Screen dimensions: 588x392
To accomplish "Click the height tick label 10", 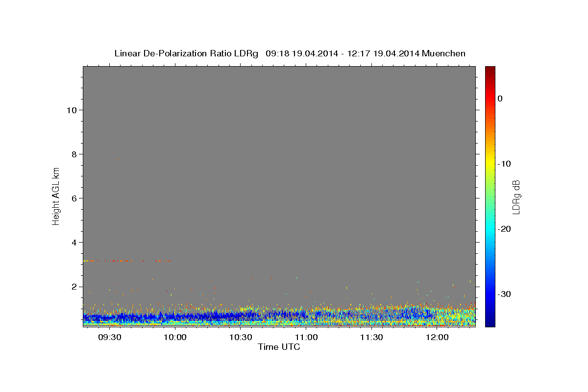I will pos(72,110).
